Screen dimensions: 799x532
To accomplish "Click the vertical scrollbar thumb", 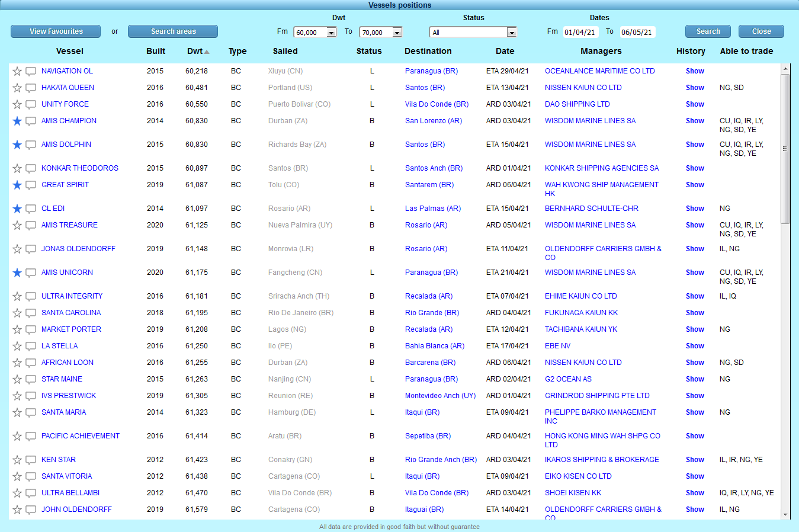I will tap(785, 149).
